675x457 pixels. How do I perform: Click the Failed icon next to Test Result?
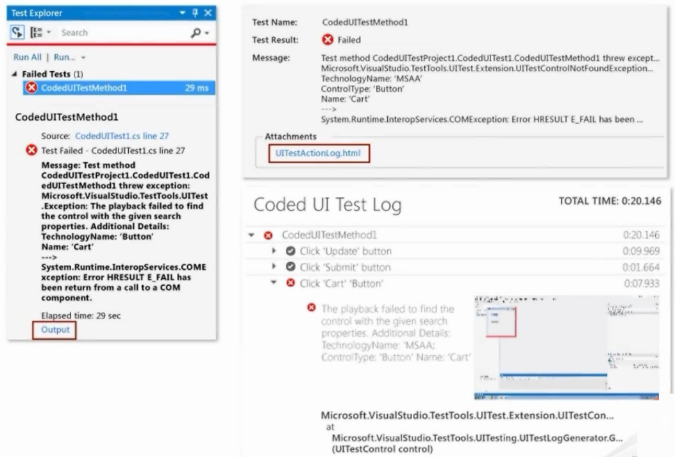(328, 40)
